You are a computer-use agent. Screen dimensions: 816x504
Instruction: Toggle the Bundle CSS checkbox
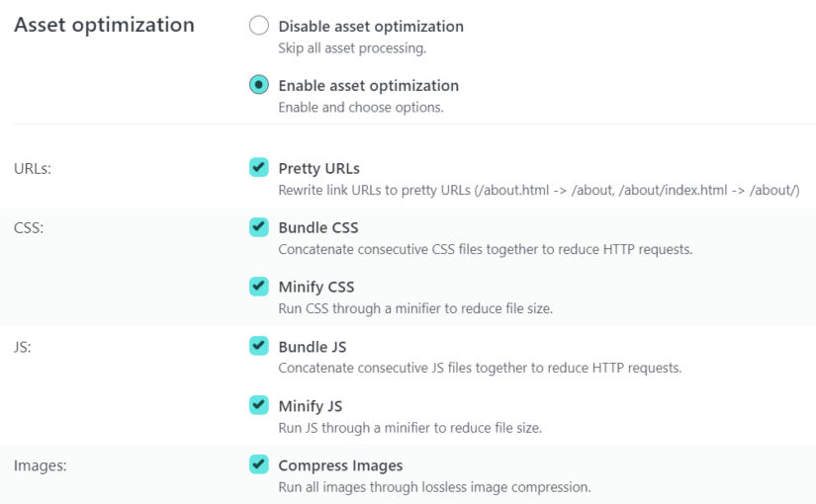pos(258,226)
